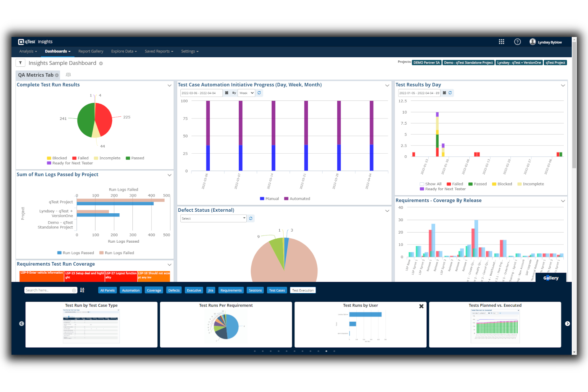The image size is (588, 392).
Task: Select the Test Run by Test Case Type thumbnail
Action: [x=91, y=324]
